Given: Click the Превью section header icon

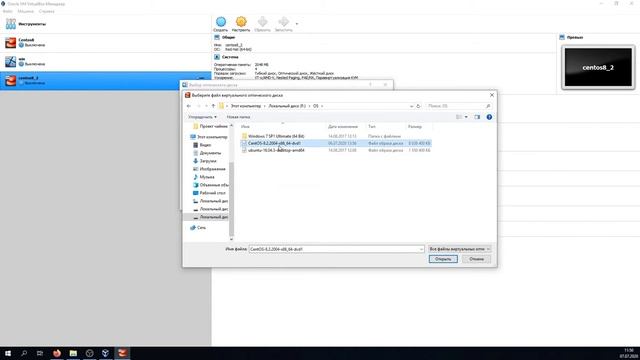Looking at the screenshot, I should click(x=562, y=37).
